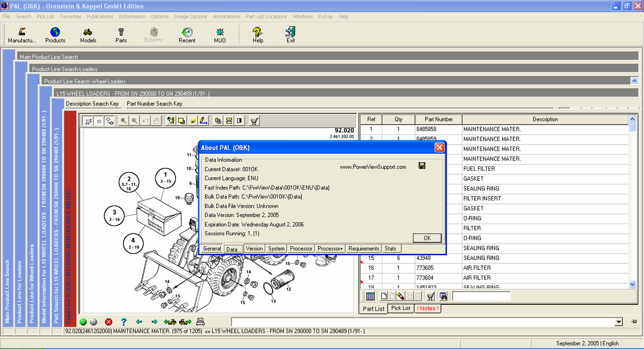Close the About PAL (O&K) dialog
Viewport: 644px width, 349px height.
click(440, 148)
